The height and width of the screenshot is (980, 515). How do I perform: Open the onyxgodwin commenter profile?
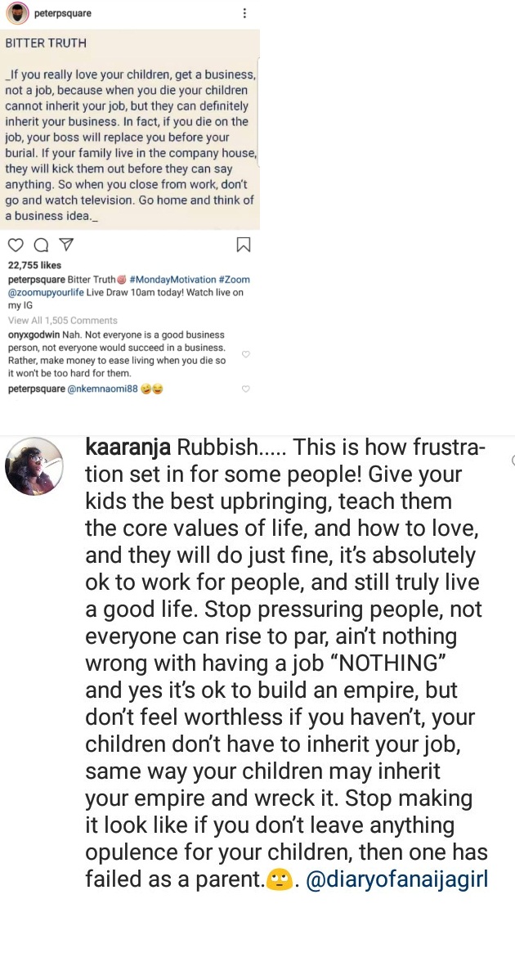(x=34, y=335)
